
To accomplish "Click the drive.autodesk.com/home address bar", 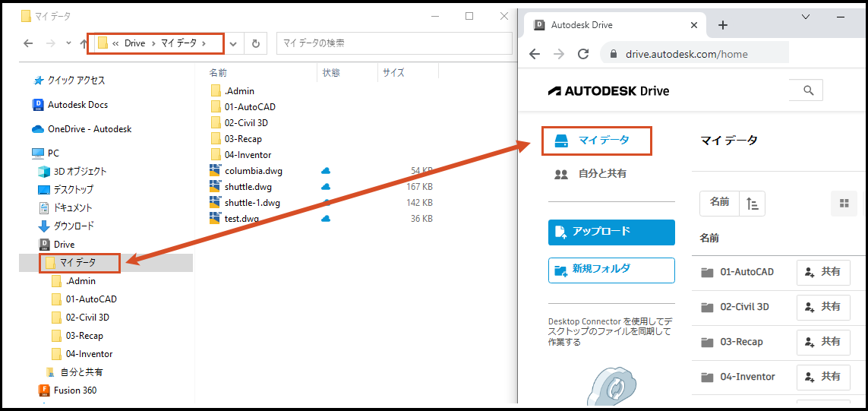I will click(695, 54).
